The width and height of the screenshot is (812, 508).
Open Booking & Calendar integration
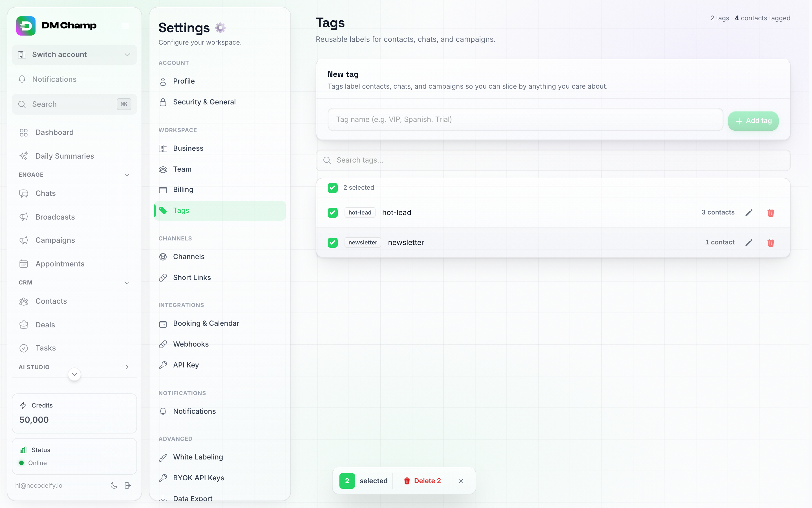tap(220, 323)
